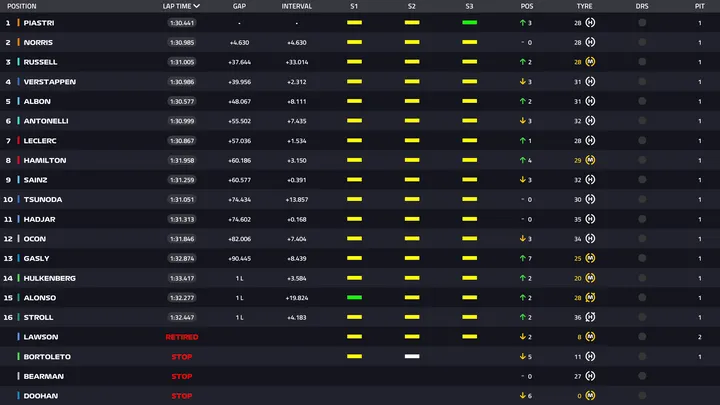Click Gasly's medium tyre icon
The image size is (720, 405).
pos(590,258)
